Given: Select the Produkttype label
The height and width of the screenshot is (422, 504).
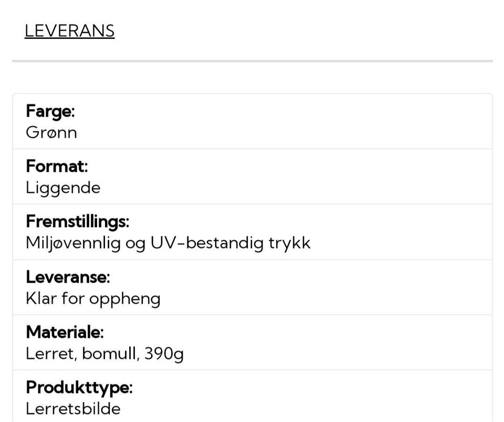Looking at the screenshot, I should pos(79,388).
